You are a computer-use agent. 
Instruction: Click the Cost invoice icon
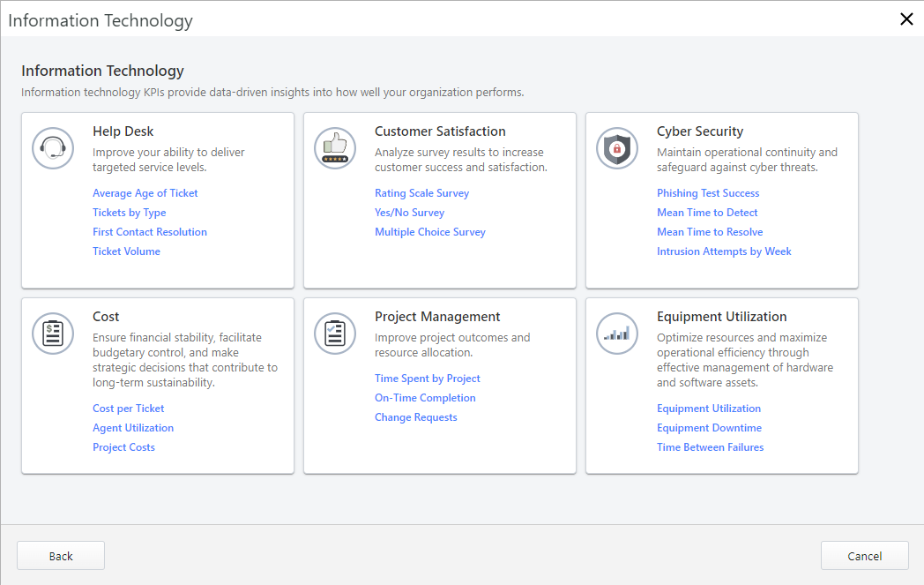coord(53,334)
